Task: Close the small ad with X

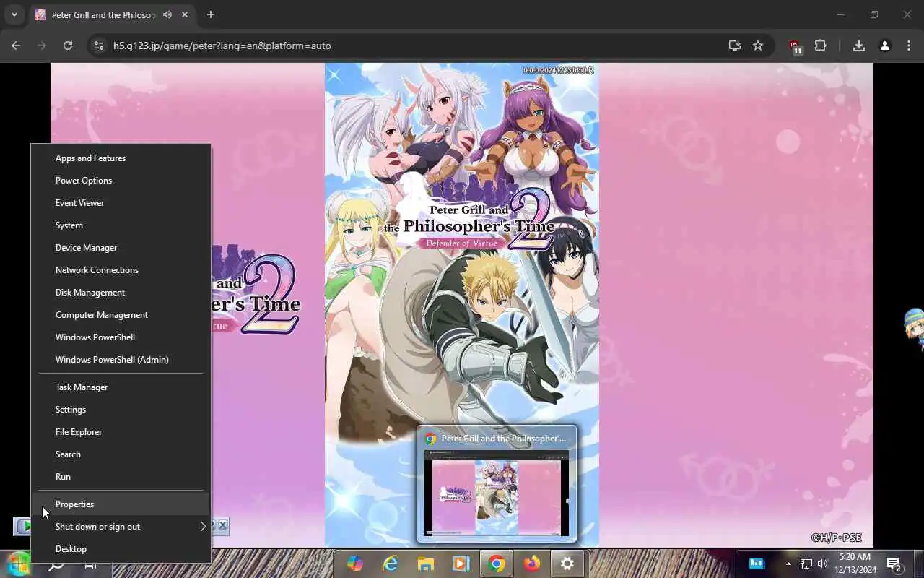Action: (x=223, y=526)
